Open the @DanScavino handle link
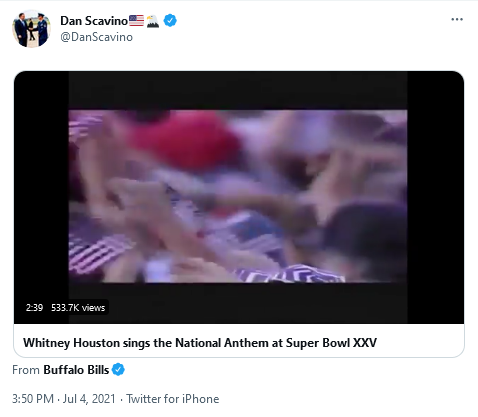The image size is (478, 417). [96, 37]
